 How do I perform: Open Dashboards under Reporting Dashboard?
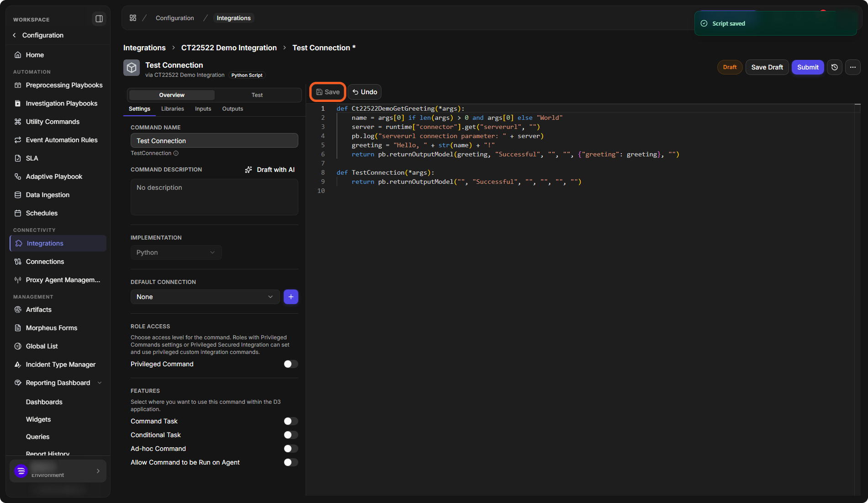[x=44, y=402]
